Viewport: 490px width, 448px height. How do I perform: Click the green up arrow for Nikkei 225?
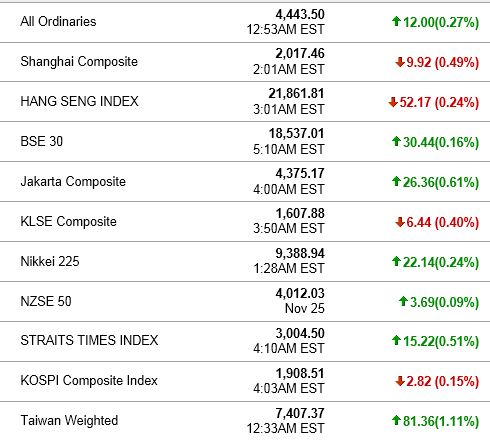tap(396, 261)
